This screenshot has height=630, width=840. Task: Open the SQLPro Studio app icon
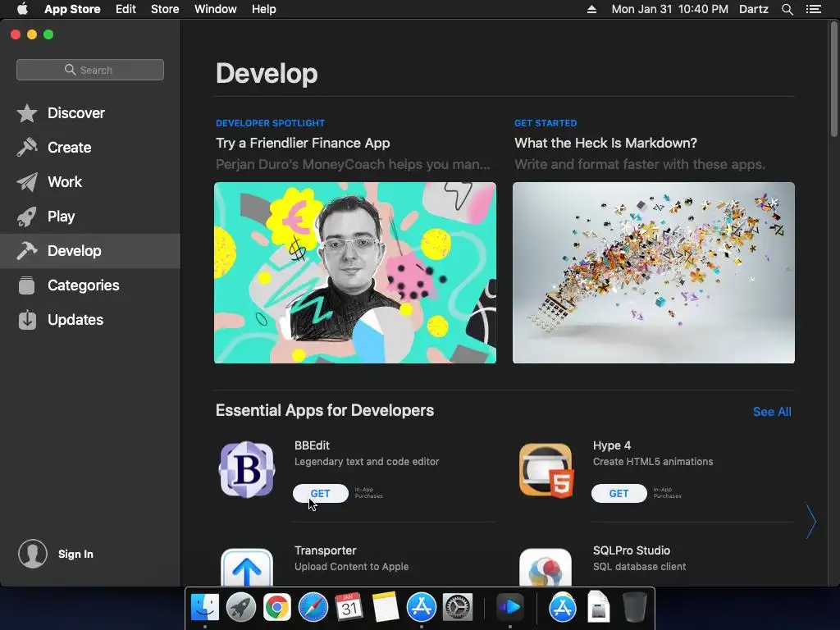[x=546, y=567]
